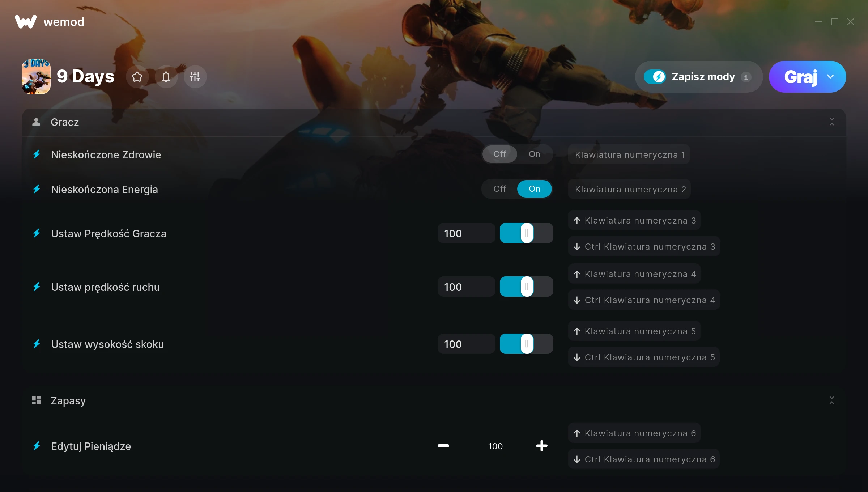The width and height of the screenshot is (868, 492).
Task: Turn on Nieskończone Zdrowie
Action: click(534, 154)
